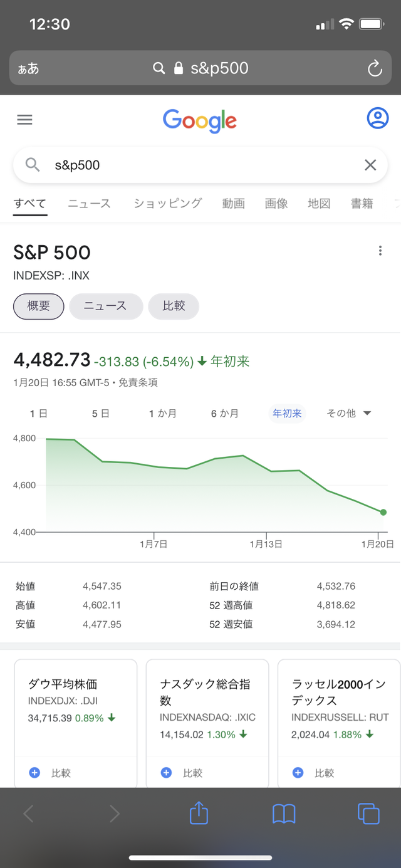This screenshot has width=401, height=868.
Task: Show open Safari tabs icon
Action: [x=368, y=813]
